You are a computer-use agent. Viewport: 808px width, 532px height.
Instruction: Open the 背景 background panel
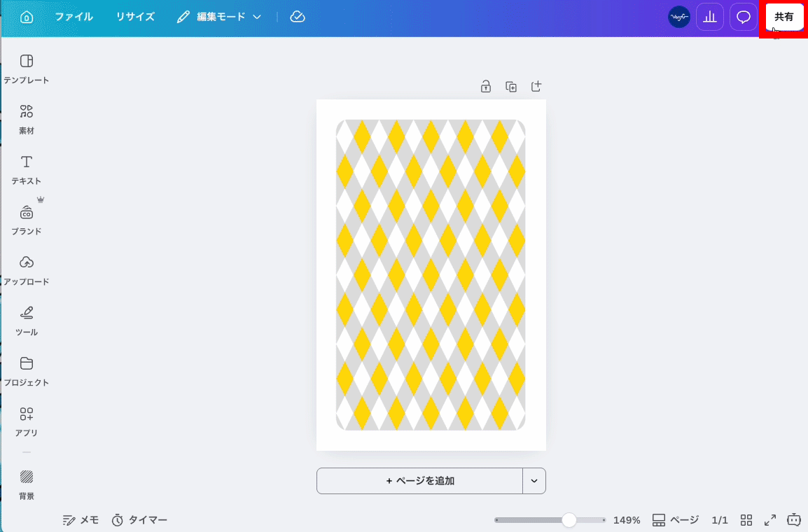click(x=27, y=485)
